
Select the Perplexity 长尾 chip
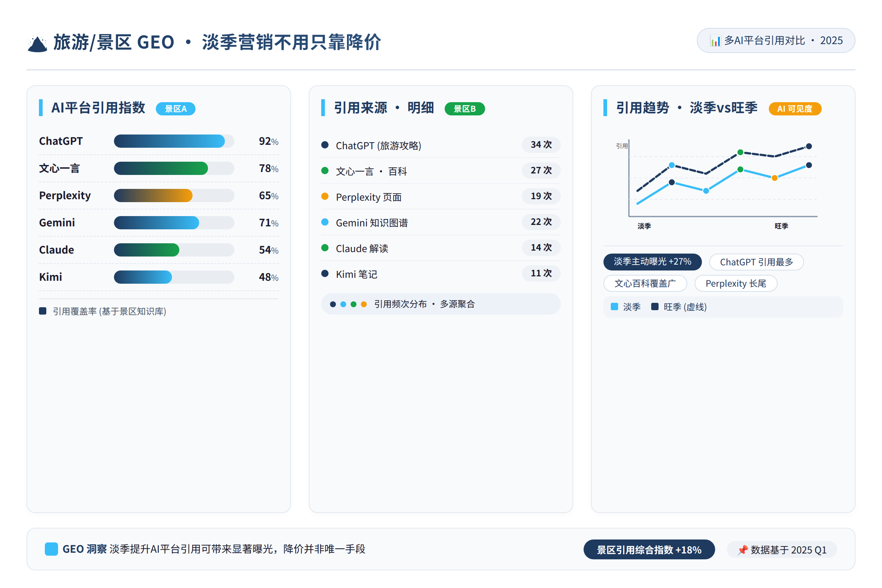736,283
